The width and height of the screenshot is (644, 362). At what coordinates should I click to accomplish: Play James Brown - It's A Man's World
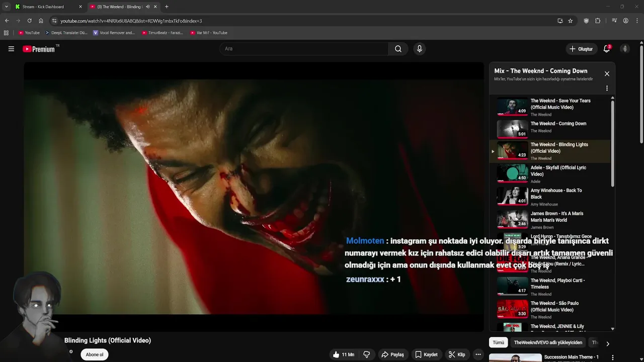point(550,220)
